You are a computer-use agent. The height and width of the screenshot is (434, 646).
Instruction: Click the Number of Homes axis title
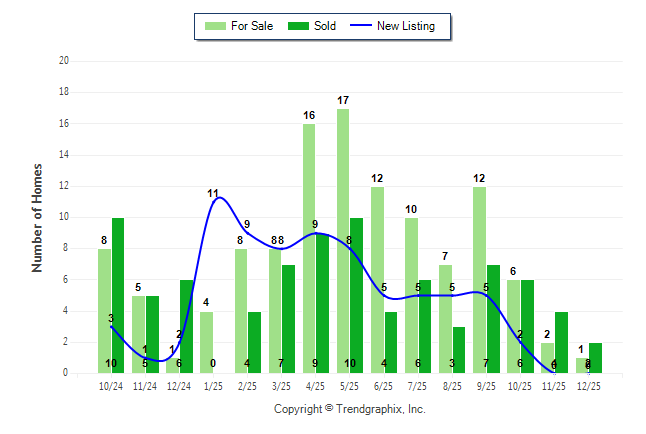tap(37, 217)
